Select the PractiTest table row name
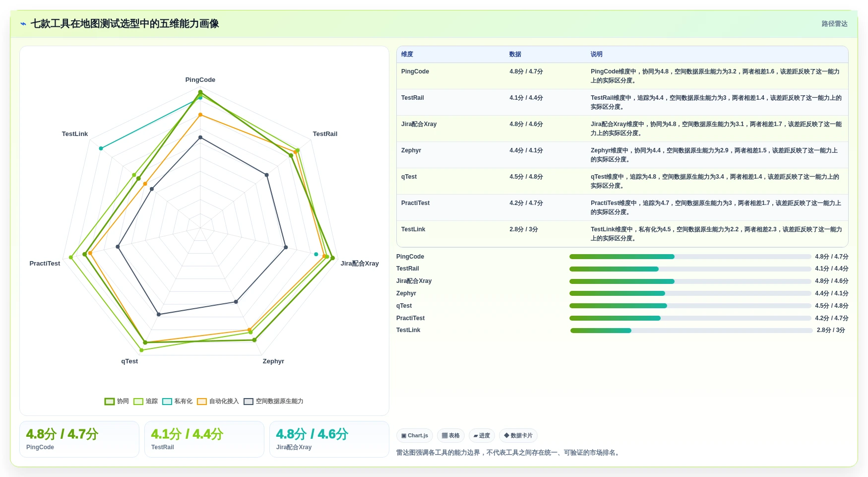Image resolution: width=868 pixels, height=477 pixels. click(416, 203)
